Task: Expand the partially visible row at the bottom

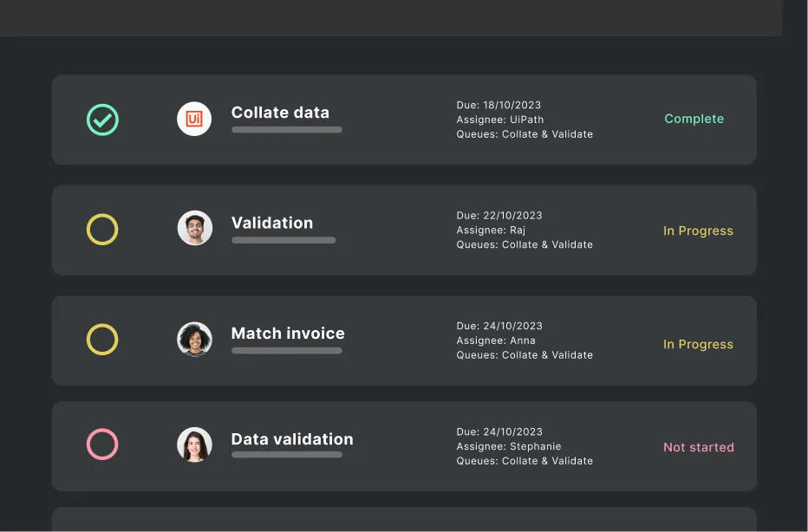Action: pos(404,518)
